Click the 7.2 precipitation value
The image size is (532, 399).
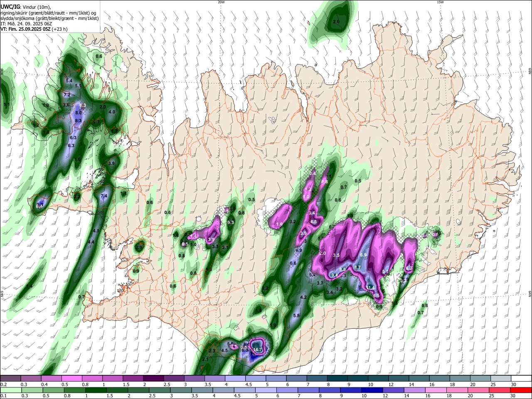coord(67,95)
